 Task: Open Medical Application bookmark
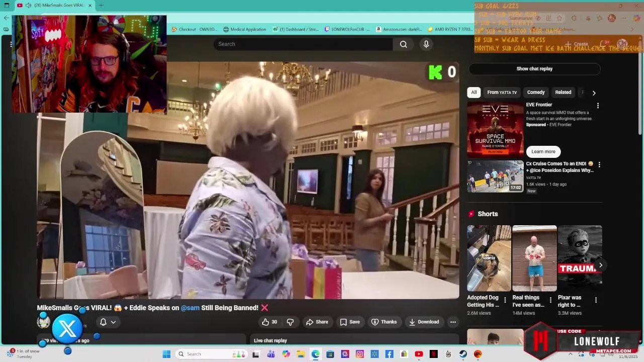245,29
